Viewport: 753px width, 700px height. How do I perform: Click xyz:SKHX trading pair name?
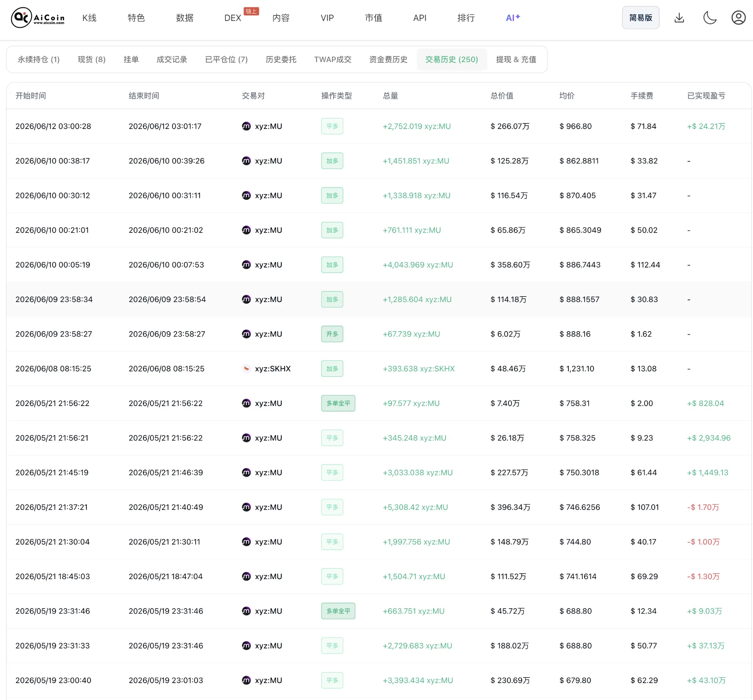[273, 369]
